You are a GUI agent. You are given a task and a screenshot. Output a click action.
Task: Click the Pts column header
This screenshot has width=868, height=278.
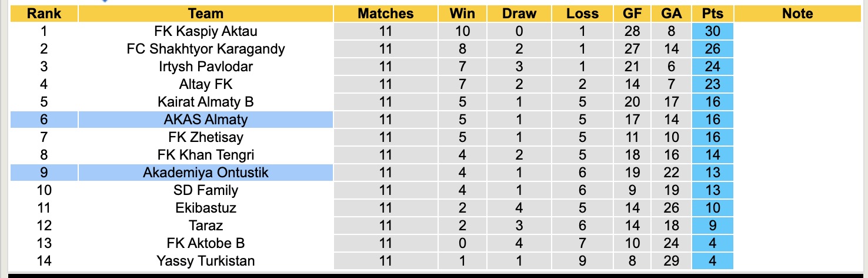[713, 14]
